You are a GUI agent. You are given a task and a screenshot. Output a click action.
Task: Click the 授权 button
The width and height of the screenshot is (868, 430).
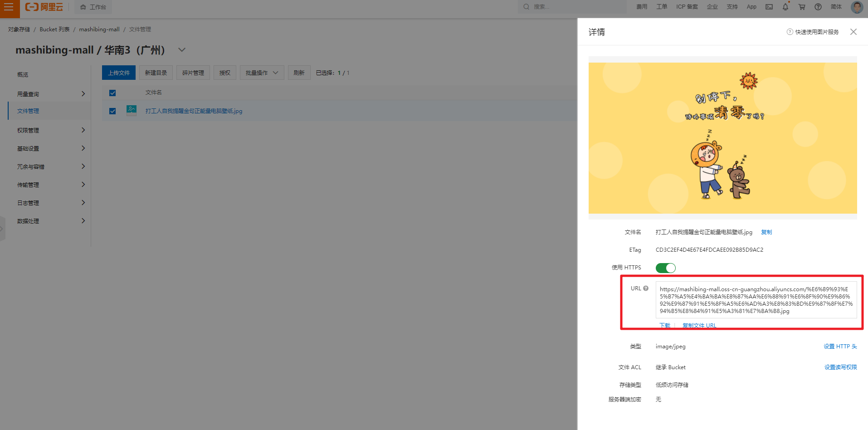[225, 73]
